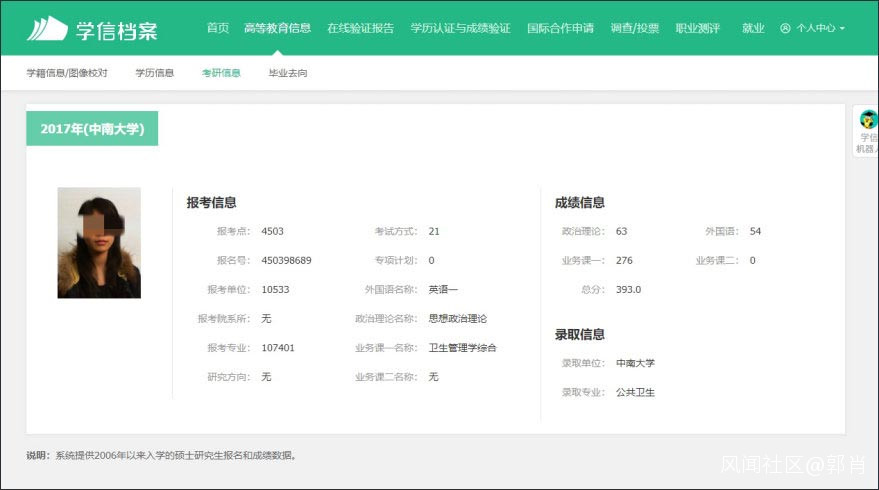This screenshot has width=879, height=490.
Task: Go to 首页 in navigation bar
Action: coord(218,28)
